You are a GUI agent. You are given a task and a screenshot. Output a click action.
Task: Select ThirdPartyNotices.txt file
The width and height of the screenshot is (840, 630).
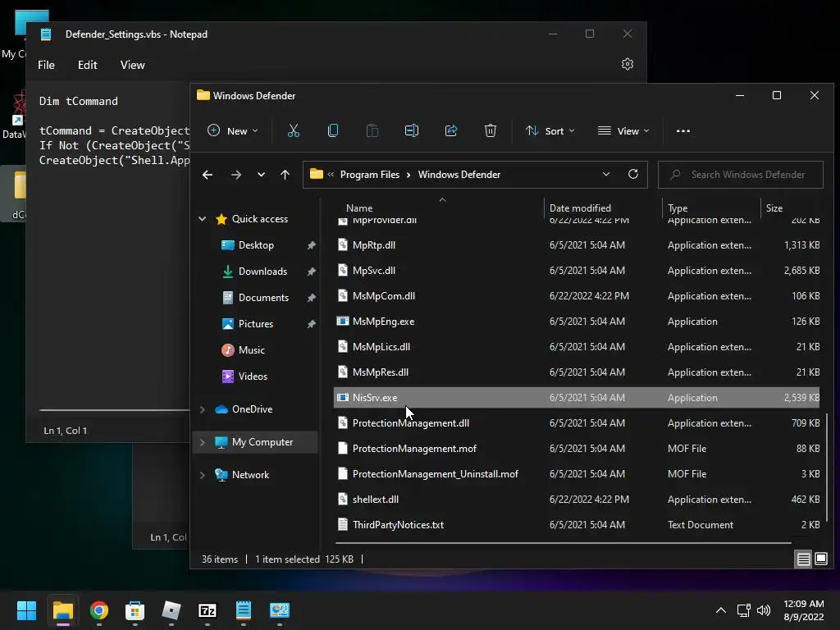pyautogui.click(x=577, y=524)
